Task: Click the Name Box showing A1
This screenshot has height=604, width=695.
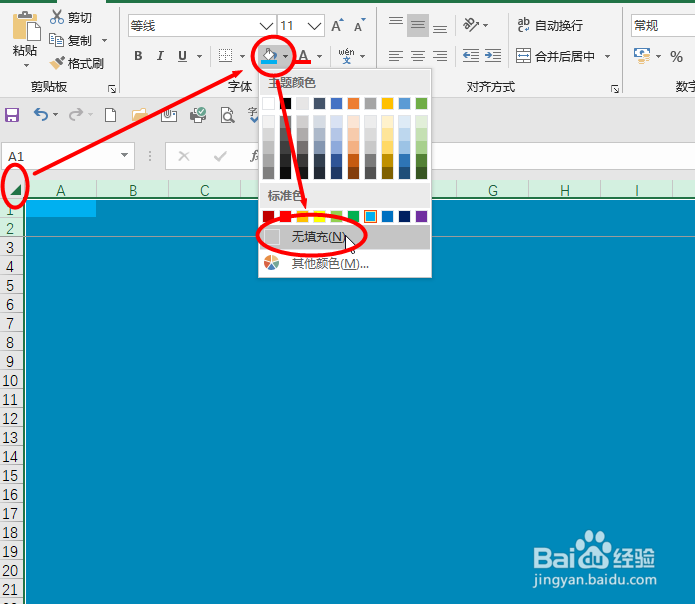Action: point(68,156)
